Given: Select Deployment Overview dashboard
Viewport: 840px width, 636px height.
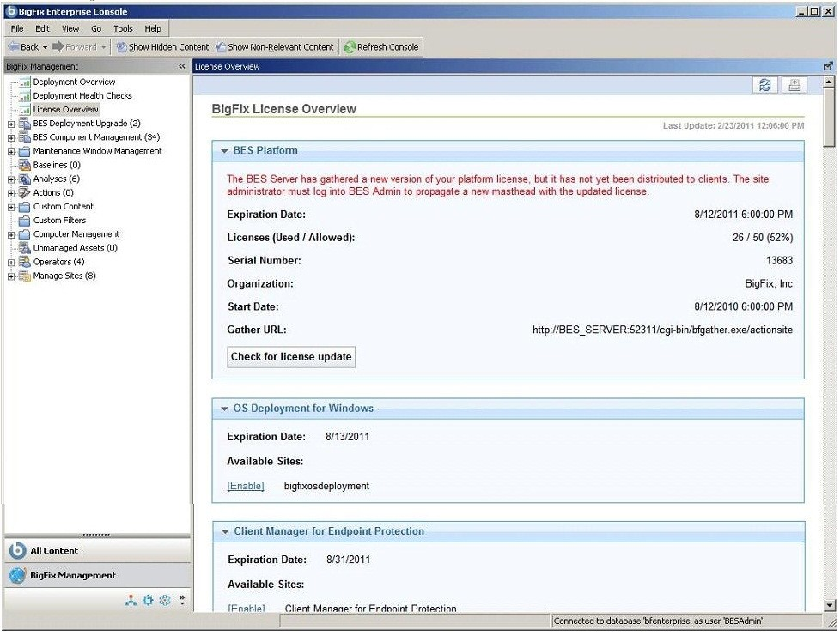Looking at the screenshot, I should pos(74,82).
